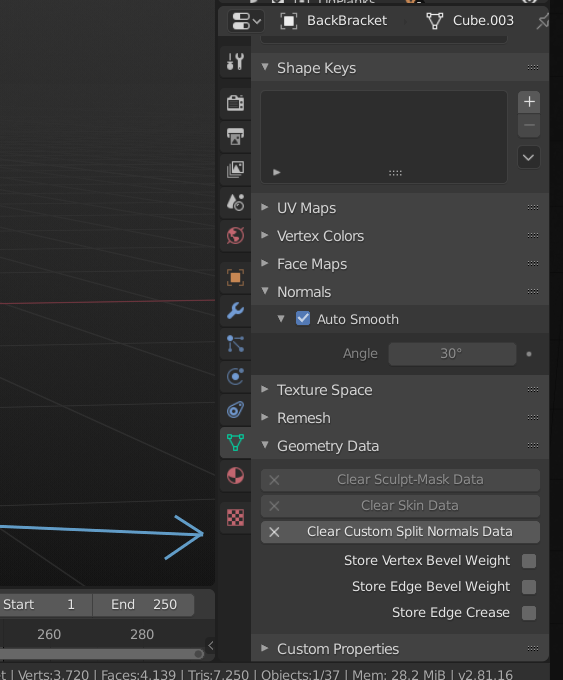Open the Shape Key specials dropdown menu

pyautogui.click(x=529, y=157)
